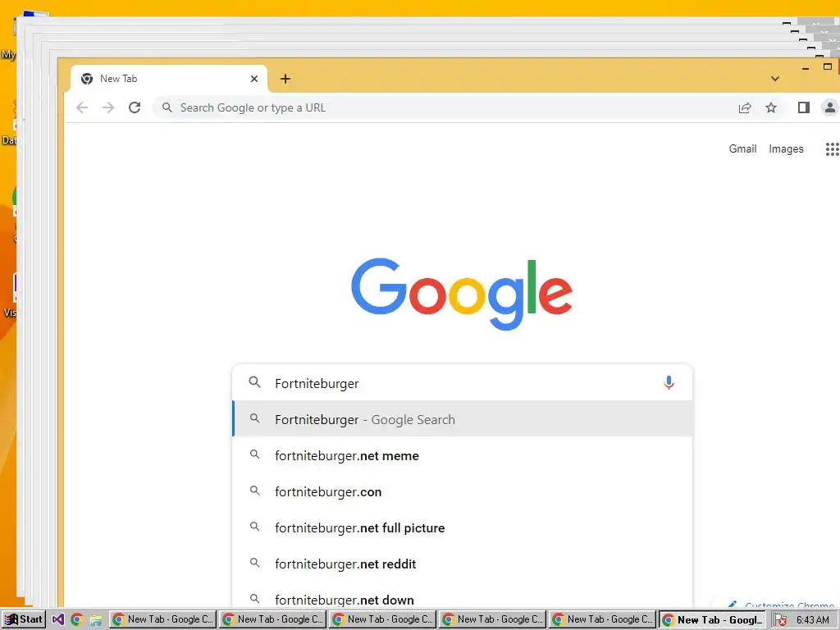Viewport: 840px width, 630px height.
Task: Show the Chrome side panel
Action: (x=804, y=107)
